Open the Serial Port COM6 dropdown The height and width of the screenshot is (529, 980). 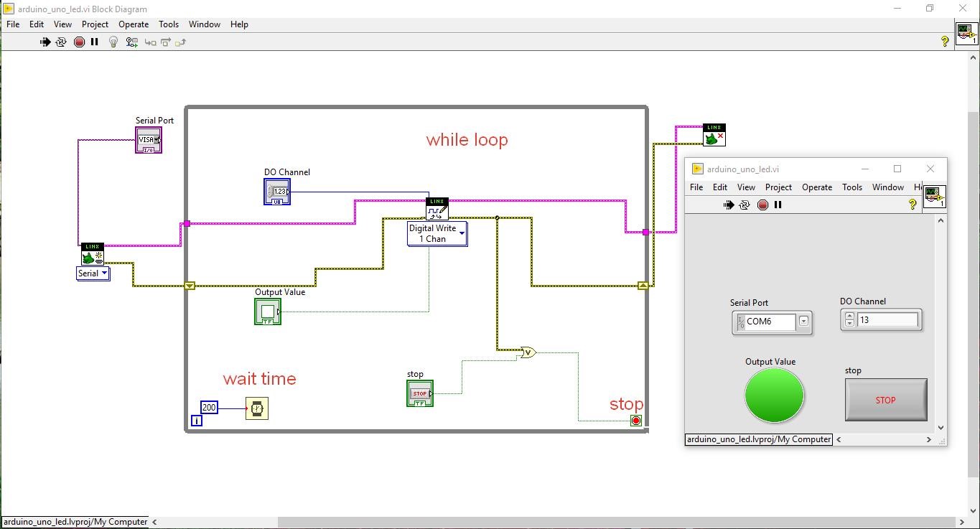click(x=803, y=322)
